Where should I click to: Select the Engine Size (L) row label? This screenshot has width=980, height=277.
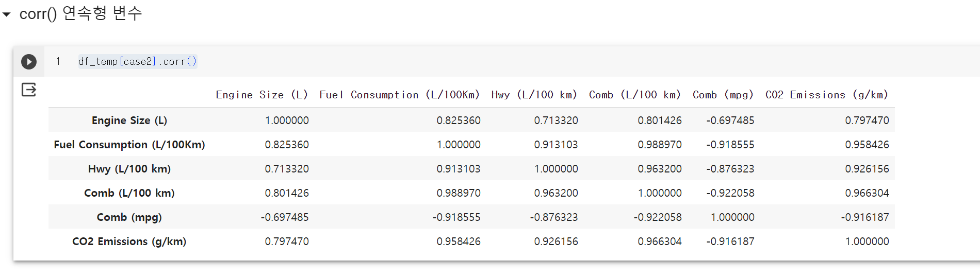(x=129, y=120)
